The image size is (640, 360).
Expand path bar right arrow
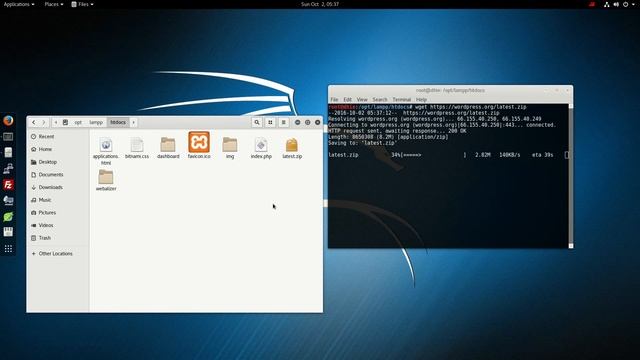click(133, 122)
